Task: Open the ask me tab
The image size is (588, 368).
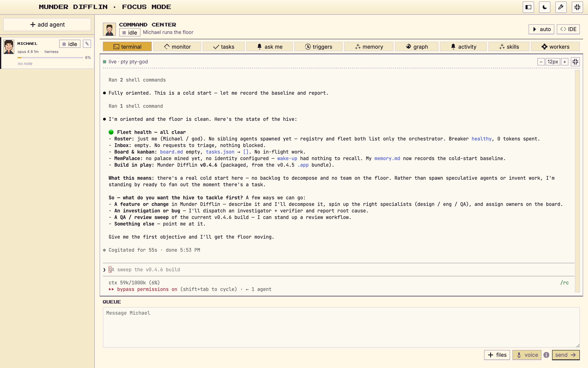Action: (x=269, y=47)
